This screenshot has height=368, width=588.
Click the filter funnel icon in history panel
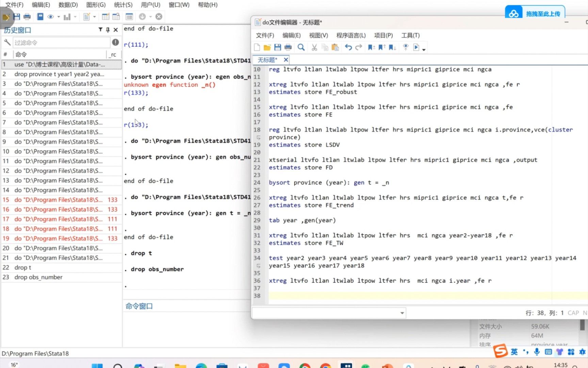100,30
